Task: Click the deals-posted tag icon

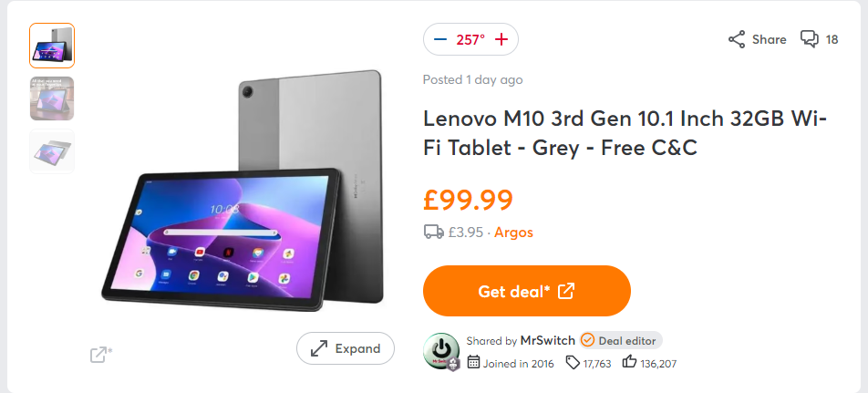Action: pos(573,363)
